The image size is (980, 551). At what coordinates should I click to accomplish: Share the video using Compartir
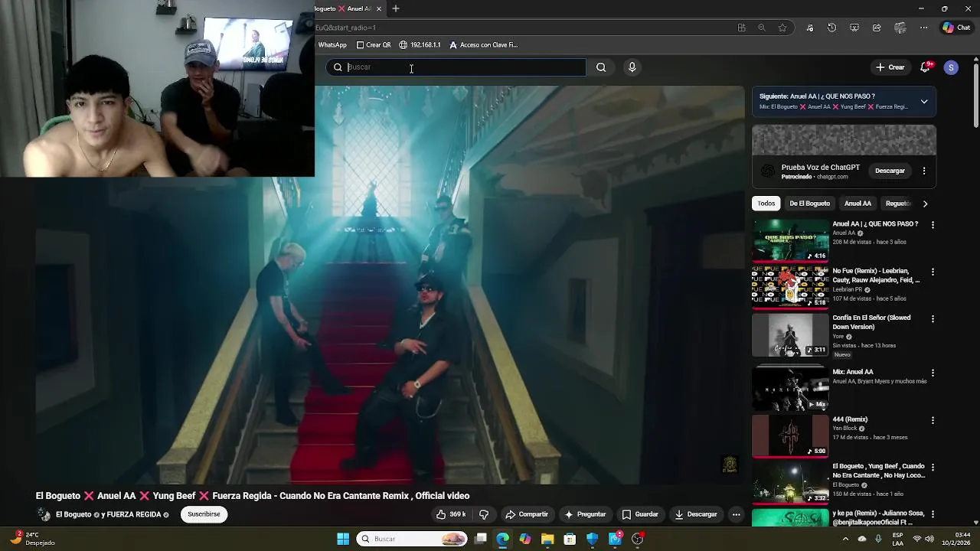pyautogui.click(x=527, y=514)
